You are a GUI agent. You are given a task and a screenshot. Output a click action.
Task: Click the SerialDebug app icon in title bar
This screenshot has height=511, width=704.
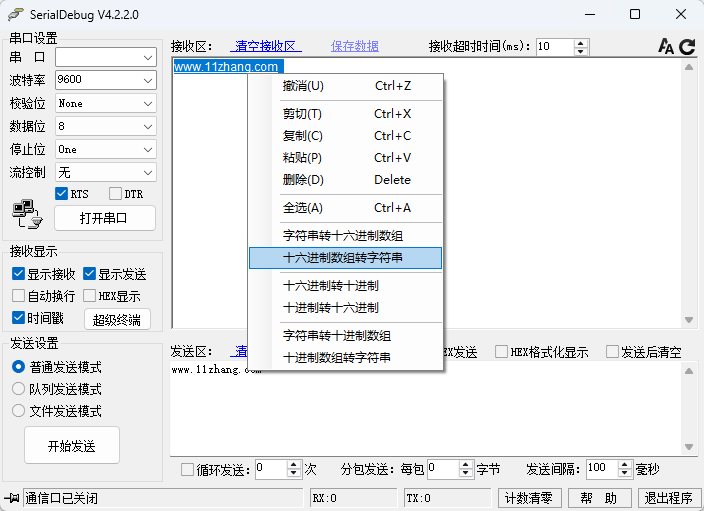15,14
